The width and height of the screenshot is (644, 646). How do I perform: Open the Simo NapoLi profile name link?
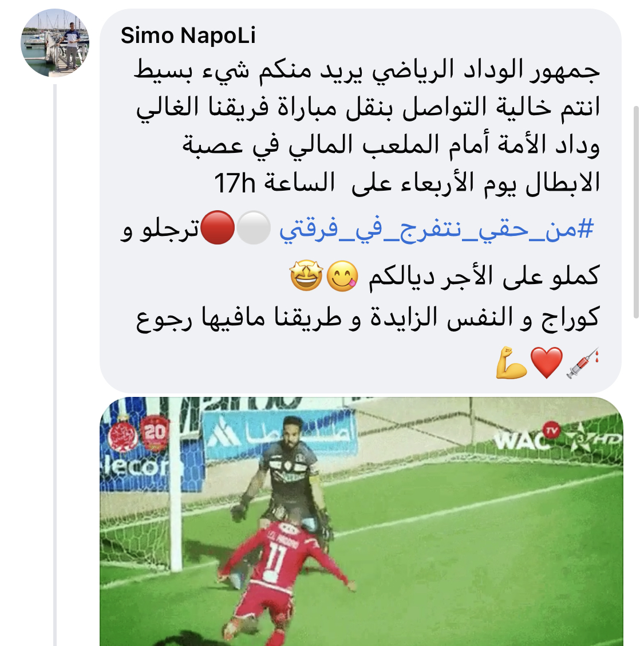coord(188,35)
